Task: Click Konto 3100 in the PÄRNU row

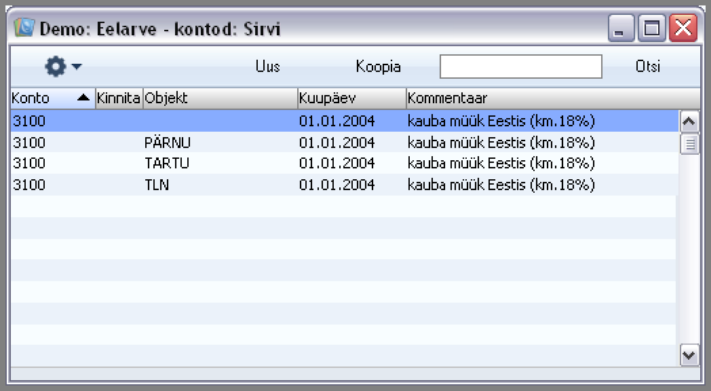Action: [29, 142]
